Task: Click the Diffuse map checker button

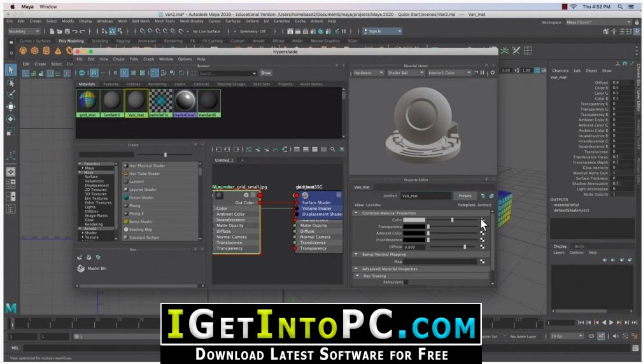Action: click(x=483, y=247)
